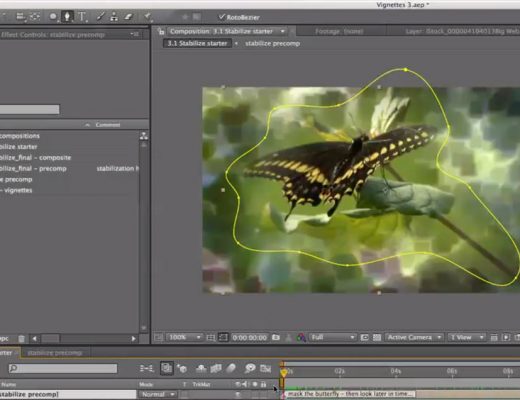
Task: Click the Effect Controls: stabilize precomp tab
Action: coord(53,35)
